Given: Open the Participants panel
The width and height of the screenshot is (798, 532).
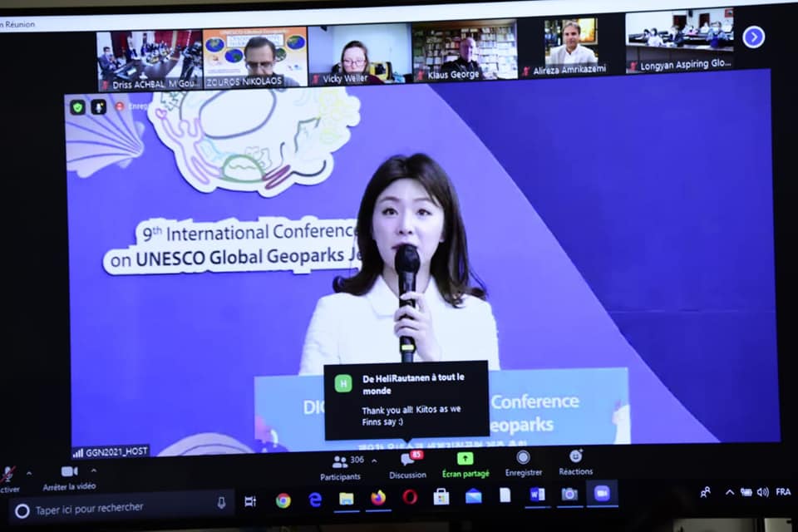Looking at the screenshot, I should click(340, 466).
